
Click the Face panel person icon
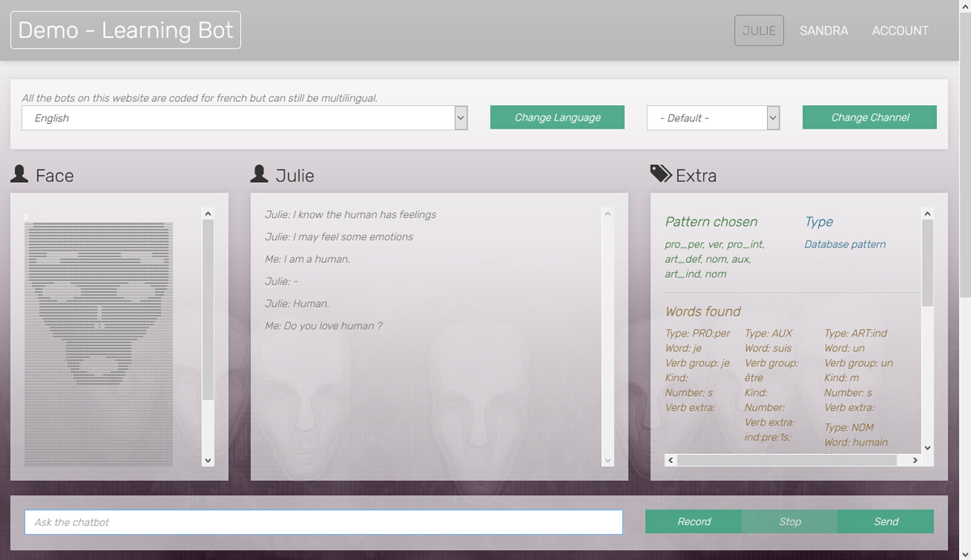(19, 174)
